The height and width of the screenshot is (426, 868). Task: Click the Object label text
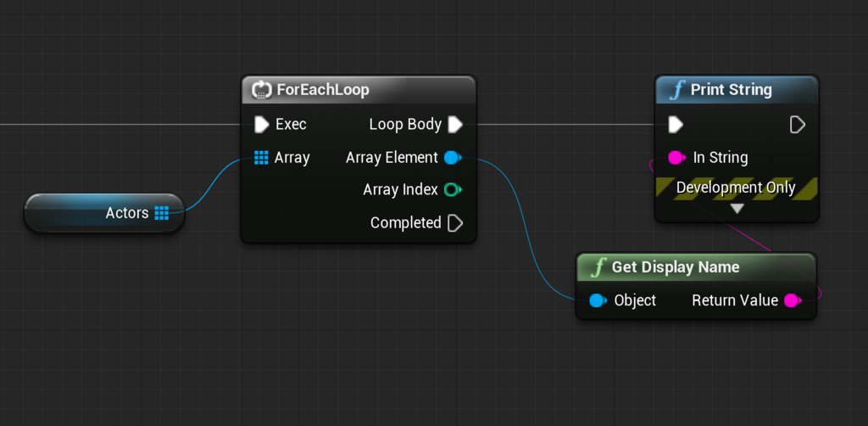(x=635, y=300)
